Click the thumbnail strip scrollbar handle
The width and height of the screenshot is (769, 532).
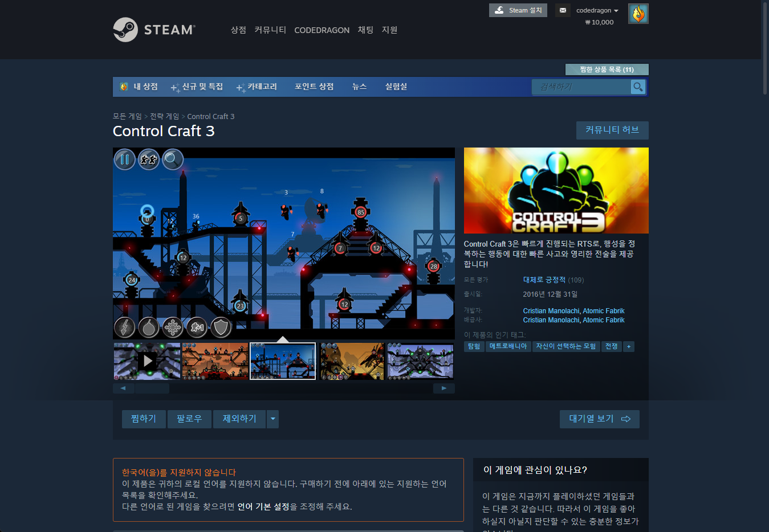(x=152, y=388)
